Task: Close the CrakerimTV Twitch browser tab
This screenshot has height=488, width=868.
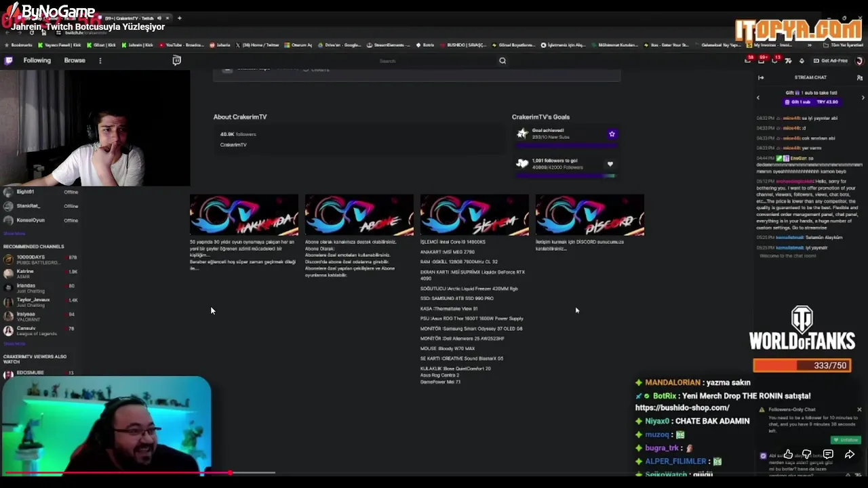Action: coord(167,18)
